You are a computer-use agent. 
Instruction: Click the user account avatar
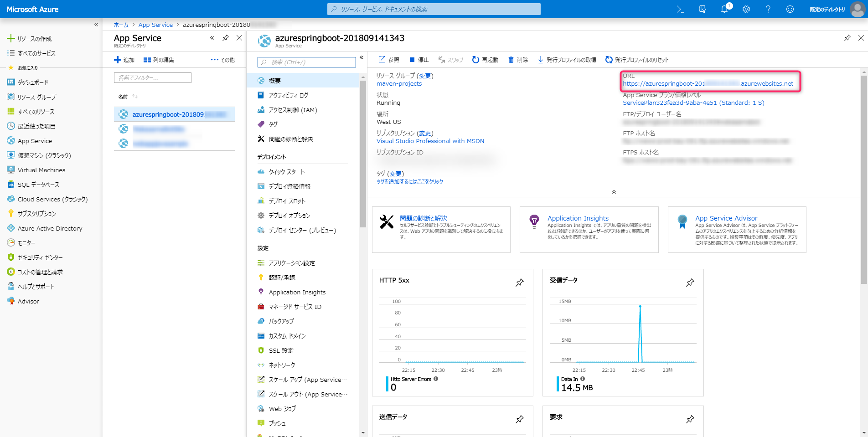(858, 9)
